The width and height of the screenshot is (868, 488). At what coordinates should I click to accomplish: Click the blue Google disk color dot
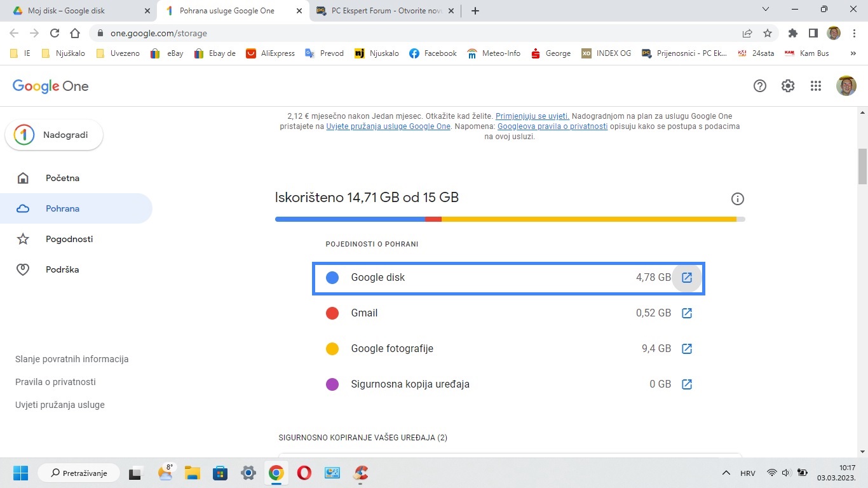click(x=332, y=278)
